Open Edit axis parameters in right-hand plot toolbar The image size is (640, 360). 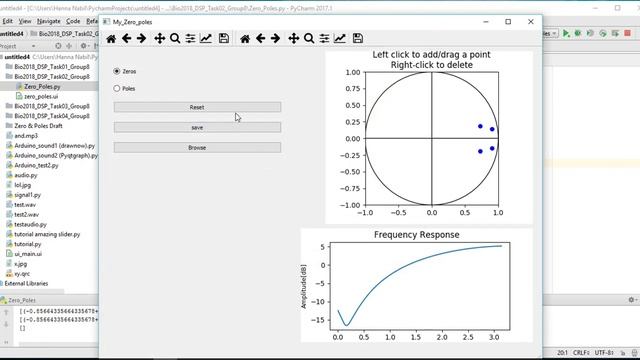coord(340,38)
